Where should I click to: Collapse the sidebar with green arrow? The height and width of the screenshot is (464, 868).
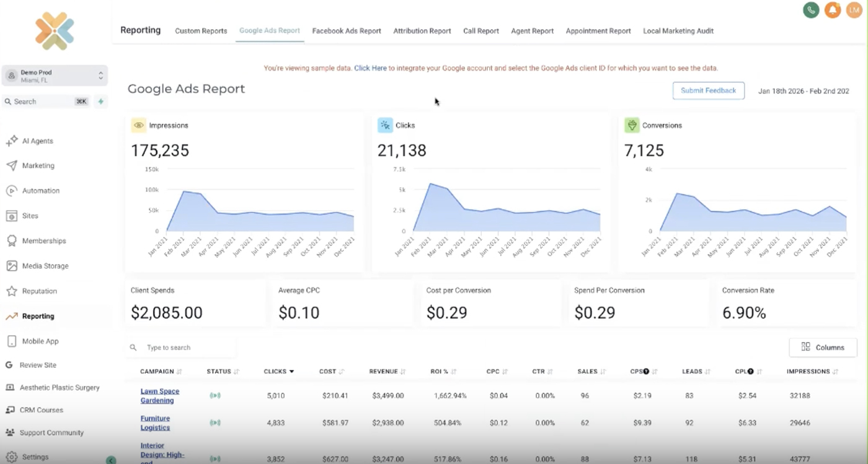111,460
